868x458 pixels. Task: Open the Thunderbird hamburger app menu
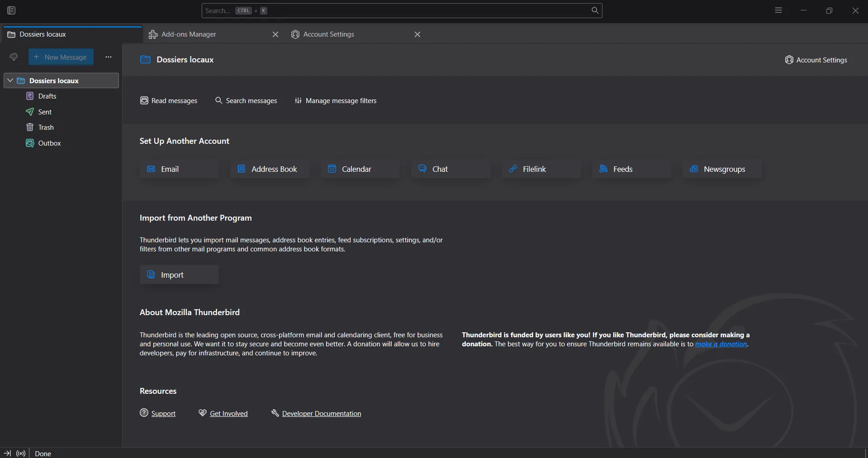coord(778,10)
